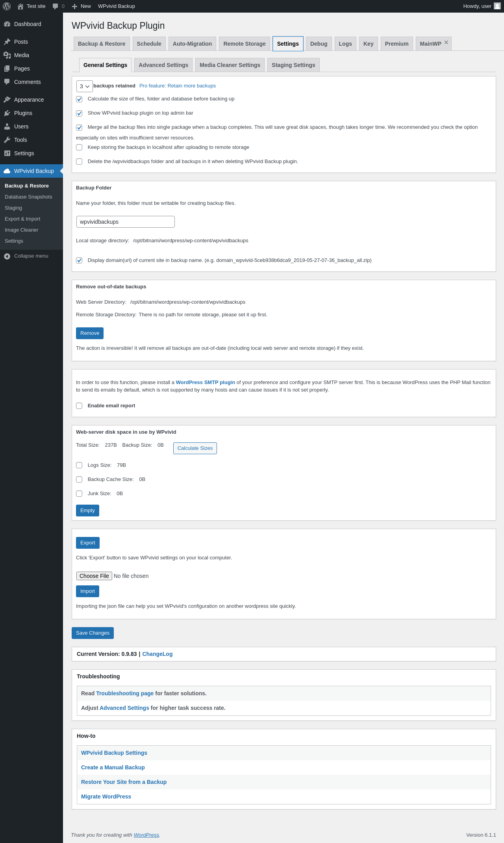The height and width of the screenshot is (843, 504).
Task: Check the Logs Size checkbox
Action: (79, 465)
